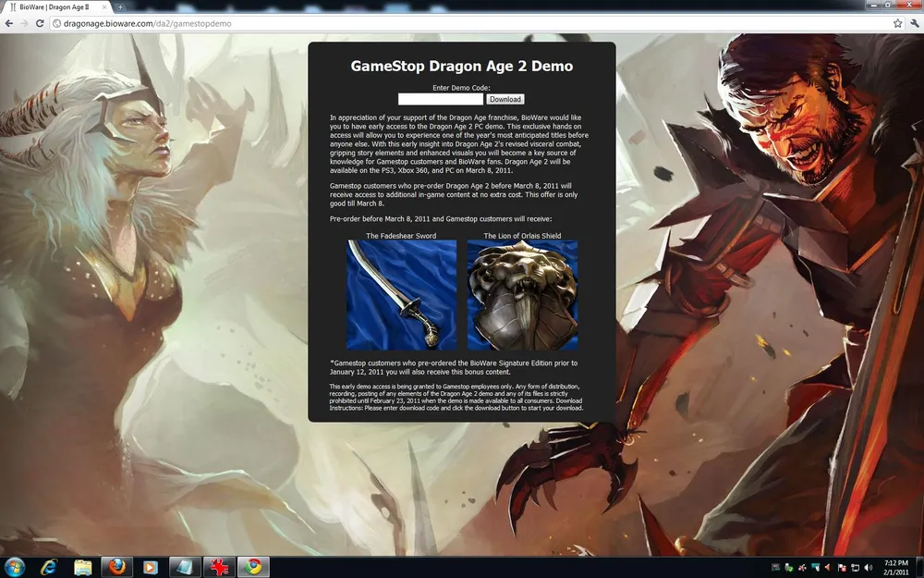Open the Windows Start menu

[x=13, y=567]
